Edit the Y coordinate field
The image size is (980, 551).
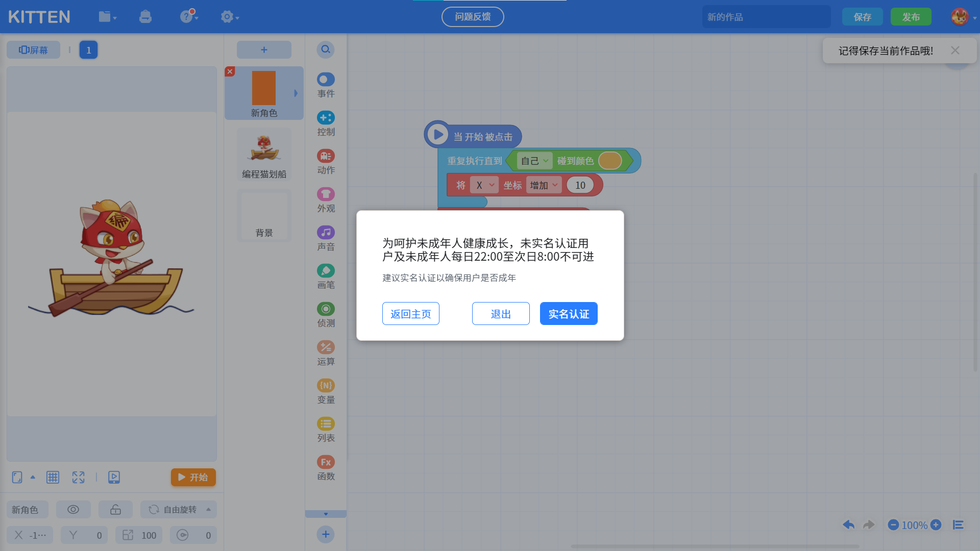tap(84, 535)
